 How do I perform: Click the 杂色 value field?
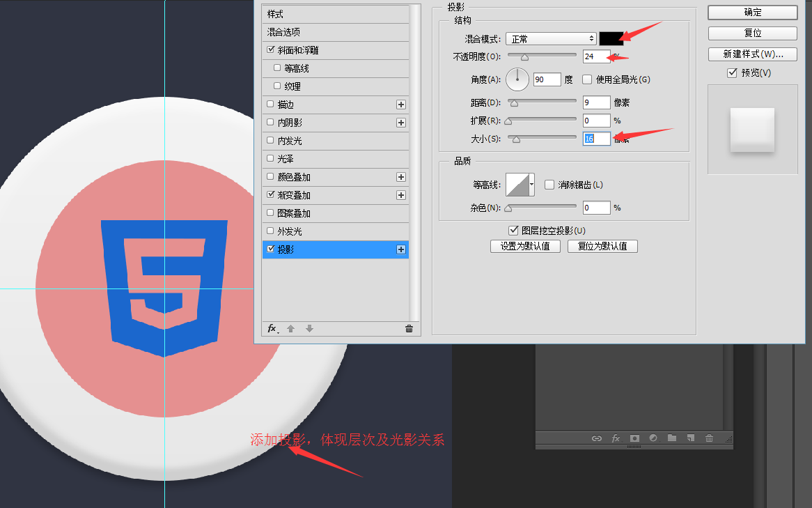pyautogui.click(x=597, y=208)
